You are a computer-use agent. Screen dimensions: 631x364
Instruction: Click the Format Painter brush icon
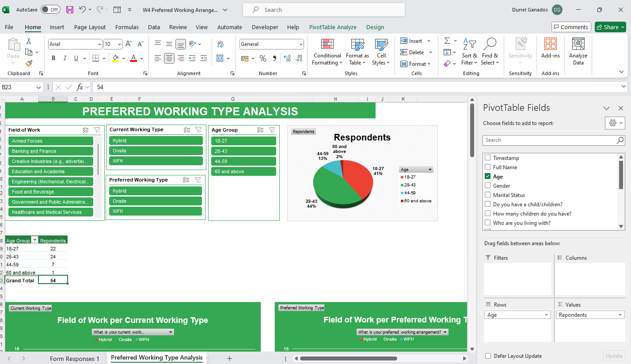click(29, 64)
